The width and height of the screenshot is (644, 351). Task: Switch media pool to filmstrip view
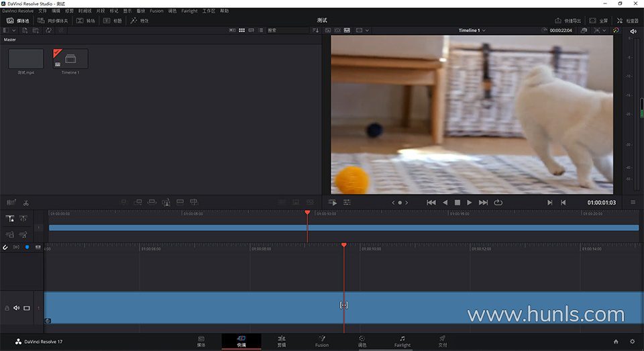[252, 30]
